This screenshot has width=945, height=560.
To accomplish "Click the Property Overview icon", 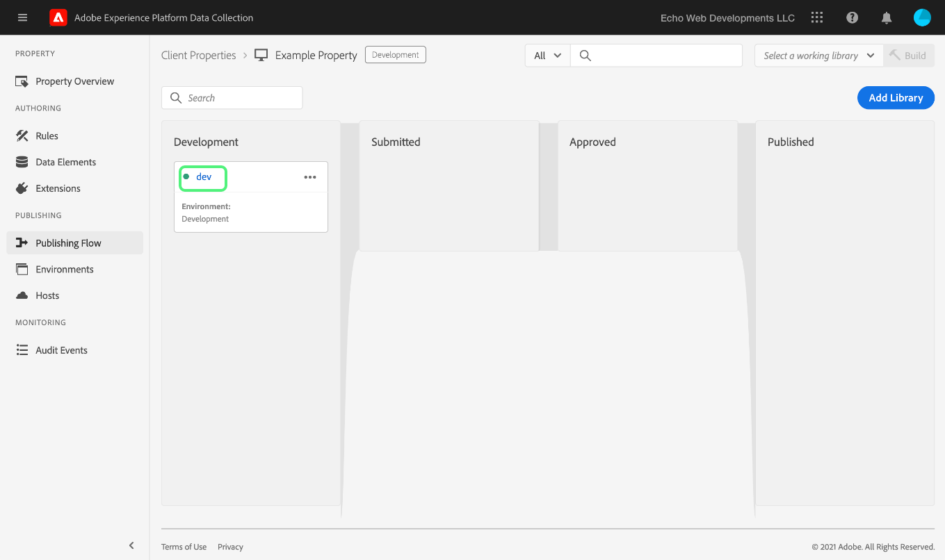I will pos(22,81).
